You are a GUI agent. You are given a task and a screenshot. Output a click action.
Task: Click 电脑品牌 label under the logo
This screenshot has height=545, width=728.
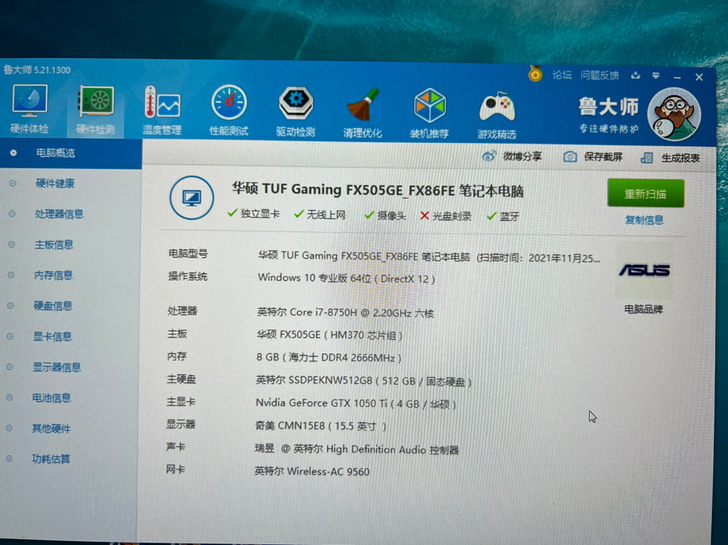pos(644,309)
